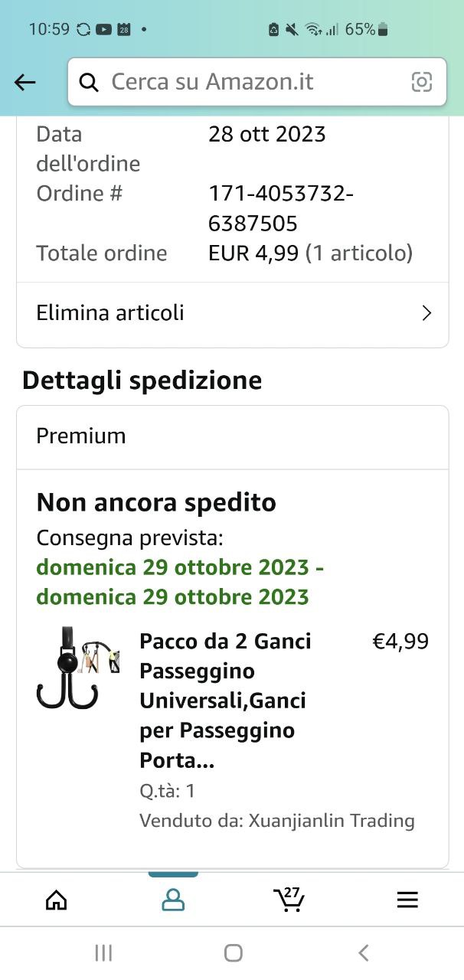Tap the search magnifier icon
The image size is (464, 980).
89,82
